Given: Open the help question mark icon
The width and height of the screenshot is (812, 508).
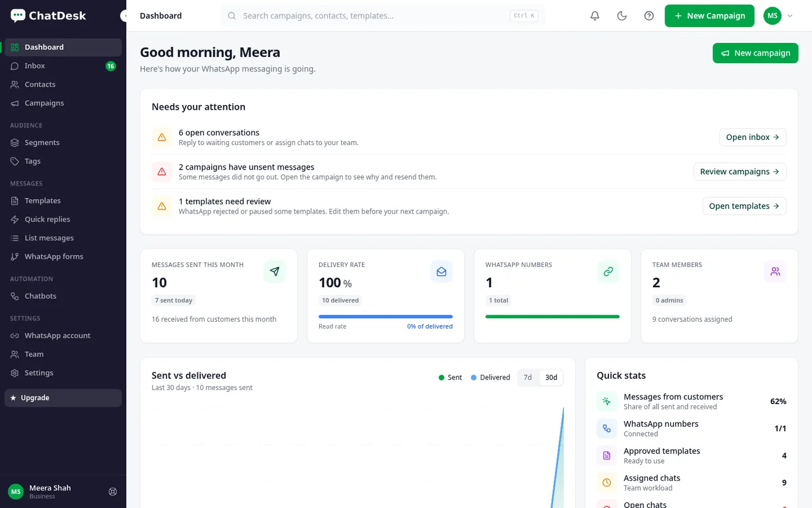Looking at the screenshot, I should coord(649,16).
